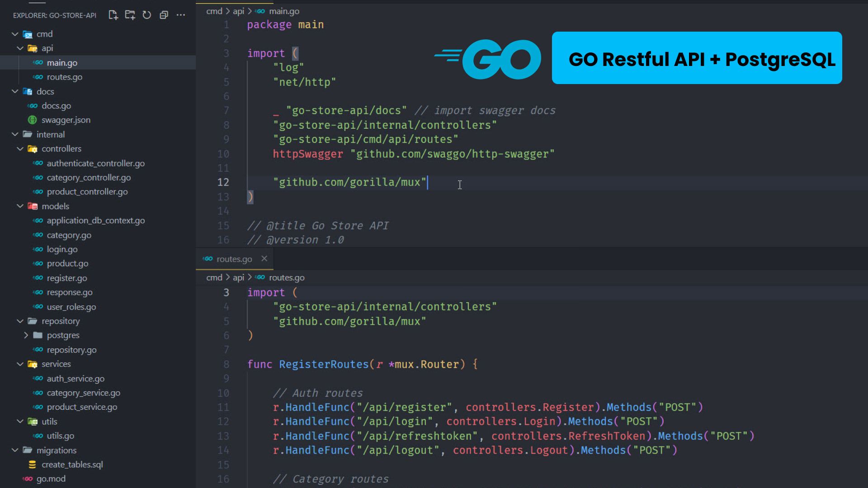The height and width of the screenshot is (488, 868).
Task: Open Explorer more actions ellipsis menu
Action: click(x=181, y=15)
